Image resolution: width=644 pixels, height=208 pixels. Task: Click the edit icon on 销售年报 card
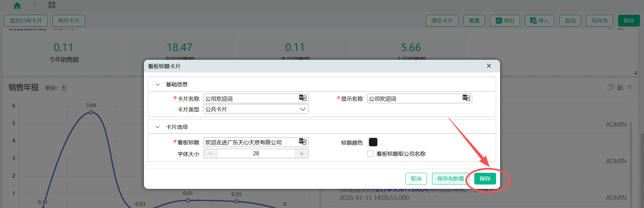point(620,87)
